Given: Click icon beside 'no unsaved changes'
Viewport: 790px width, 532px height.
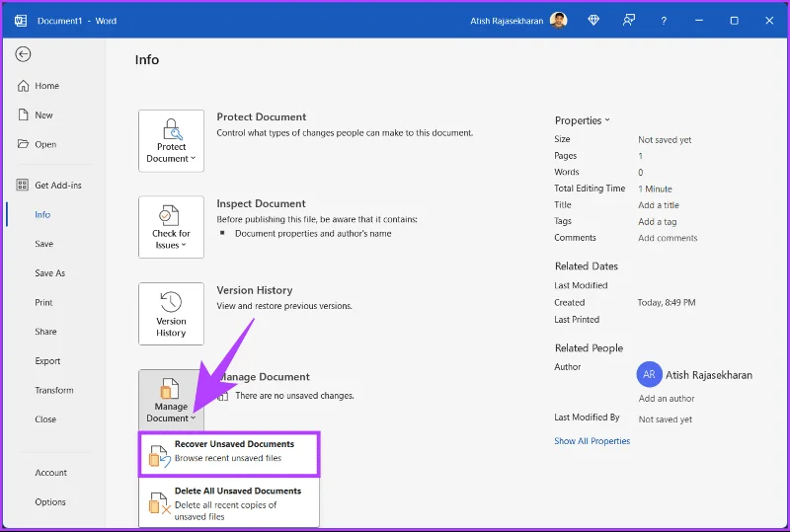Looking at the screenshot, I should click(223, 396).
